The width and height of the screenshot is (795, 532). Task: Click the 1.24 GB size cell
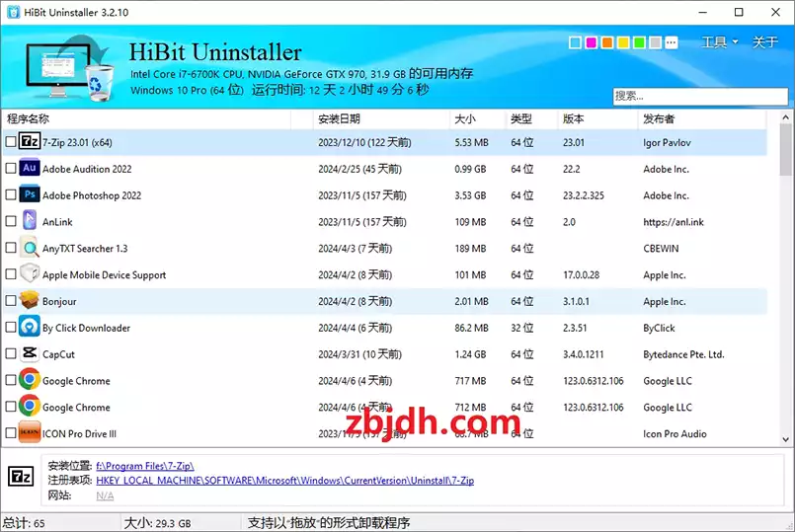(x=470, y=354)
